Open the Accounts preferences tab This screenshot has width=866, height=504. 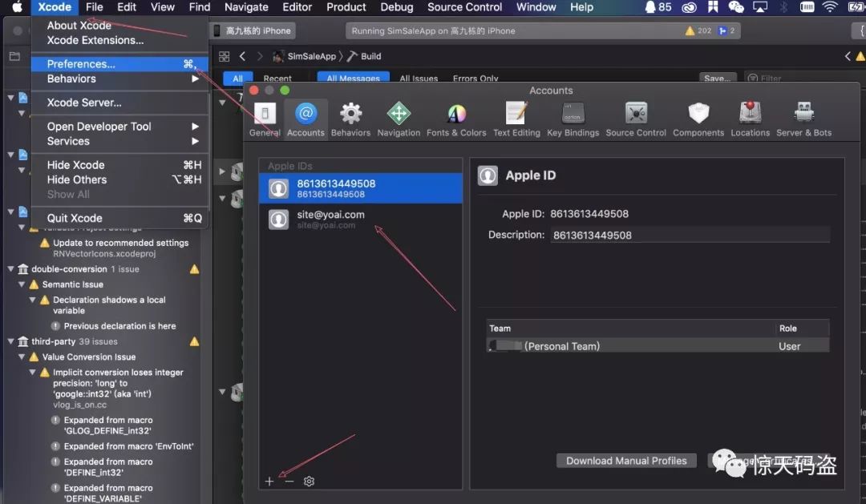click(306, 119)
